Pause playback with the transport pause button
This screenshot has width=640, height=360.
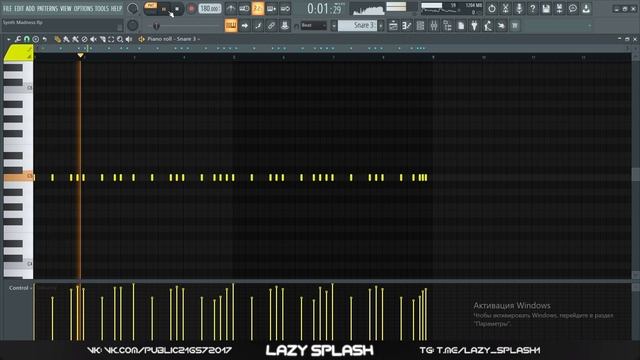point(164,9)
